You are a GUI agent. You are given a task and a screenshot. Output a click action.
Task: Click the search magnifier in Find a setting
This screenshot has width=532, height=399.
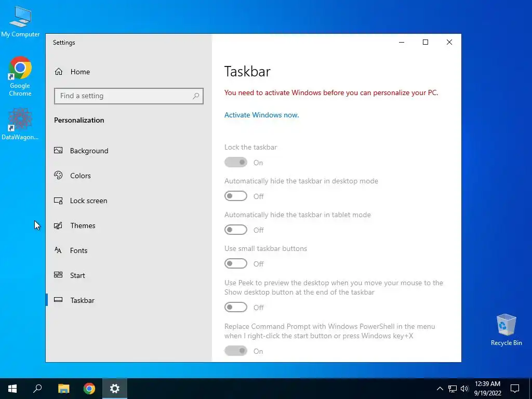(x=196, y=96)
